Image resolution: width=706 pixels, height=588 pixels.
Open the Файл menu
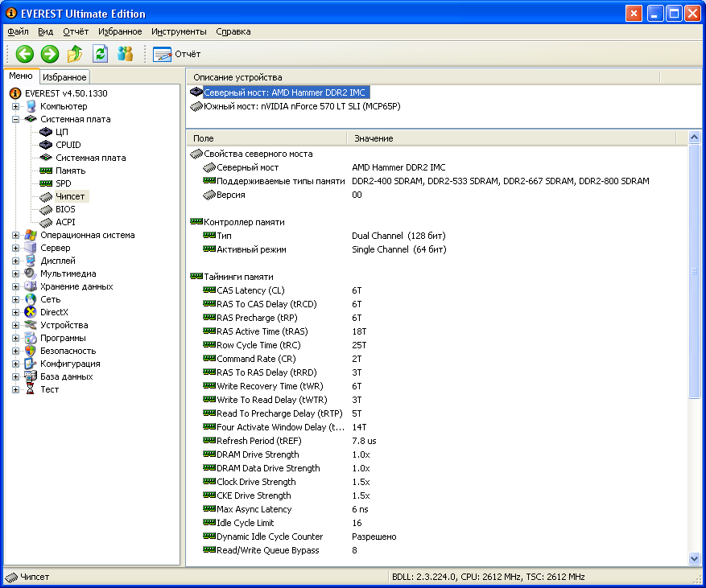[18, 31]
